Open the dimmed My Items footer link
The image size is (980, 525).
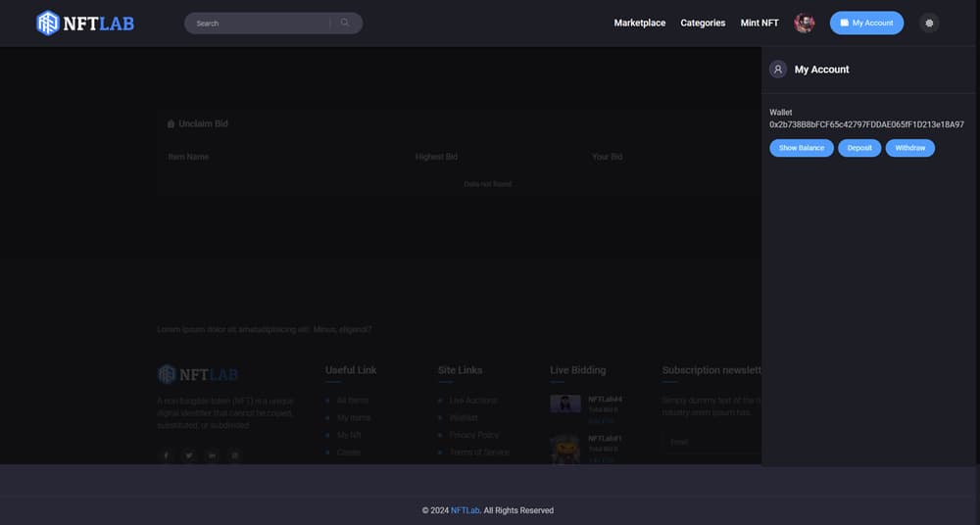[354, 418]
